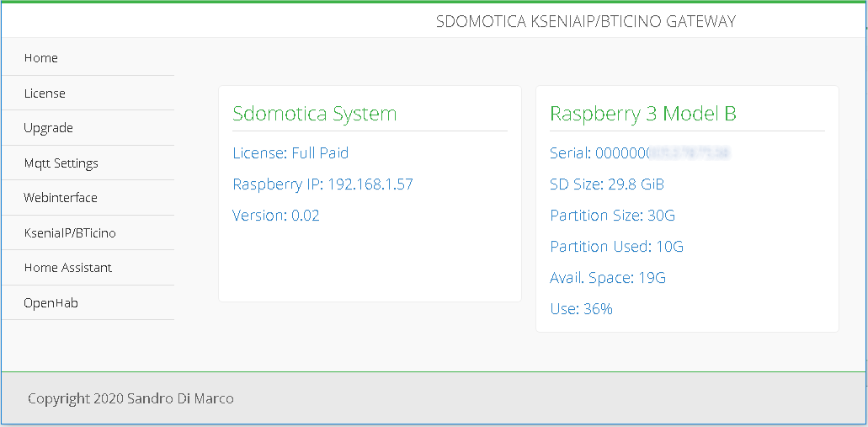Click the Use: 36% line

(x=581, y=309)
